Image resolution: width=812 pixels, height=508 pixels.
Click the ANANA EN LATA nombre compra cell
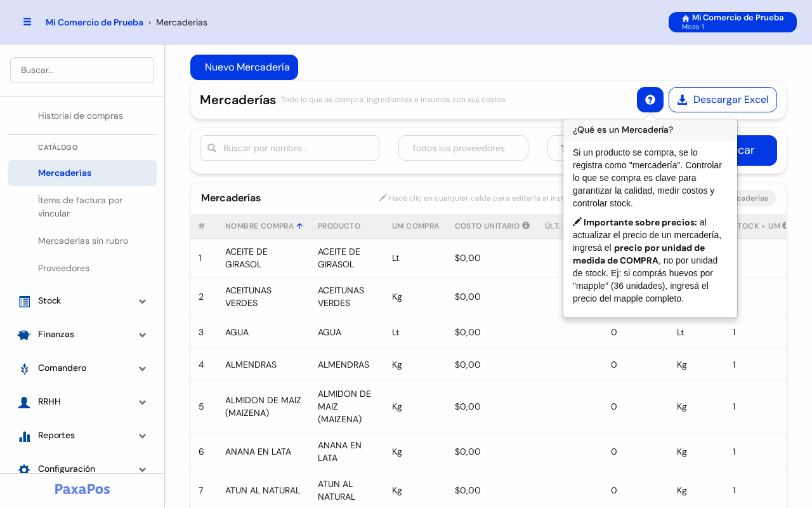coord(264,451)
